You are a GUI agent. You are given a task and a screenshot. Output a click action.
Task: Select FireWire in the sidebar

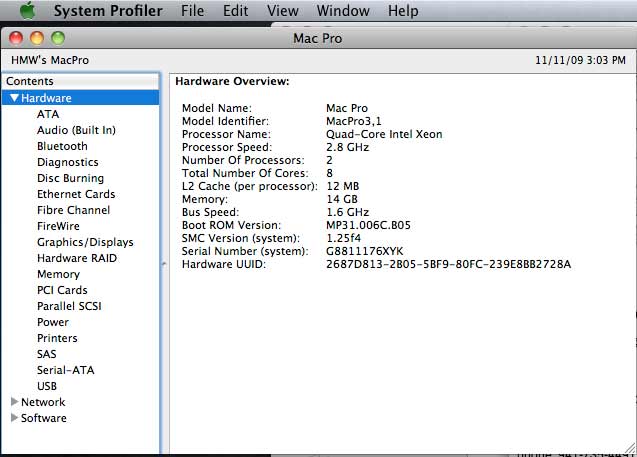tap(58, 226)
